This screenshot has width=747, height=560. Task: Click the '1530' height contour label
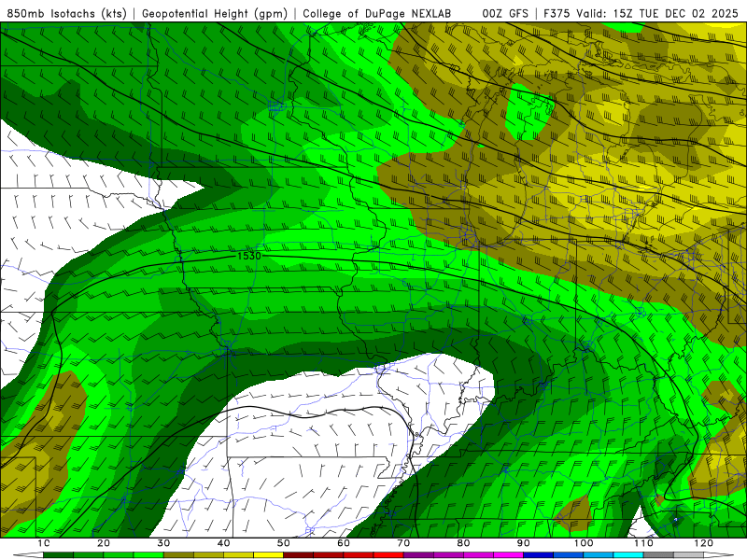(249, 256)
